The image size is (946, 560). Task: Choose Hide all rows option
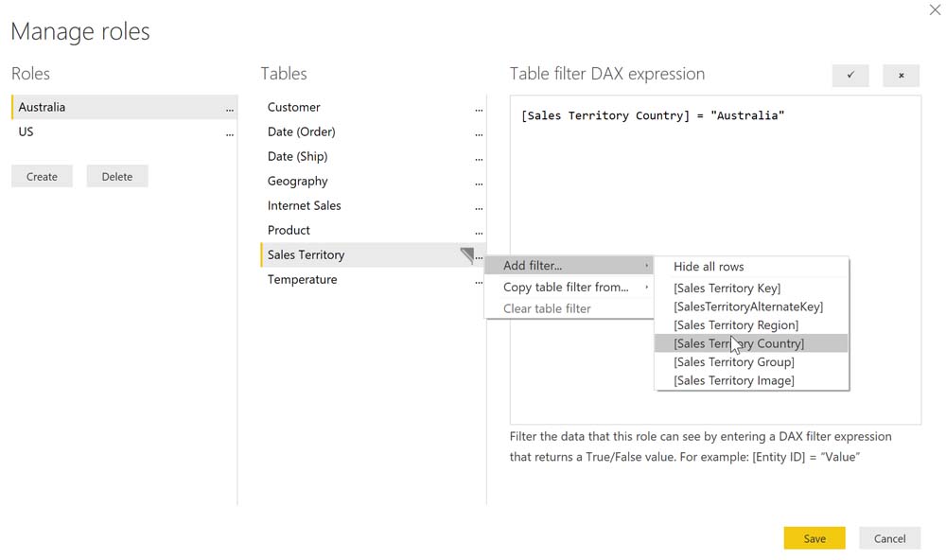click(x=709, y=267)
